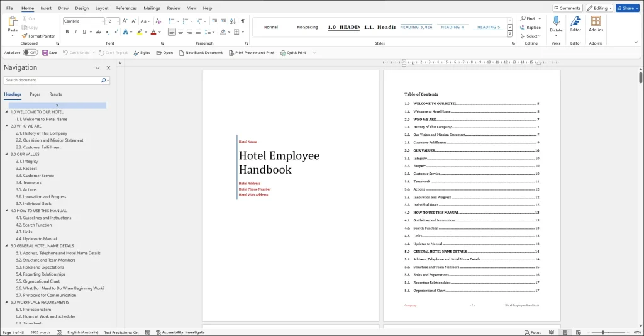Start Dictate microphone

(x=556, y=21)
